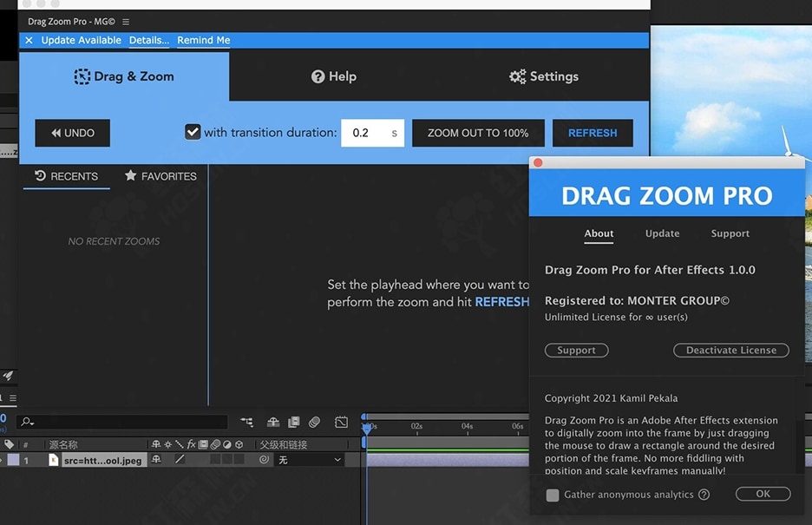This screenshot has height=525, width=812.
Task: Toggle the transition duration checkbox
Action: pos(193,132)
